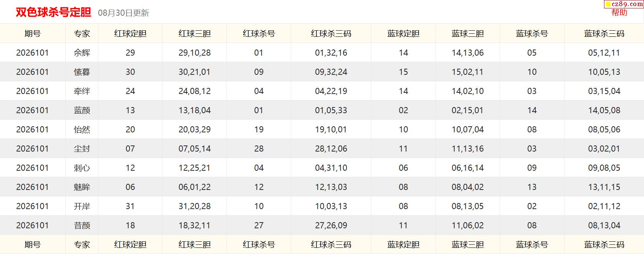Select the top 专家 column header
Viewport: 644px width, 254px height.
82,34
